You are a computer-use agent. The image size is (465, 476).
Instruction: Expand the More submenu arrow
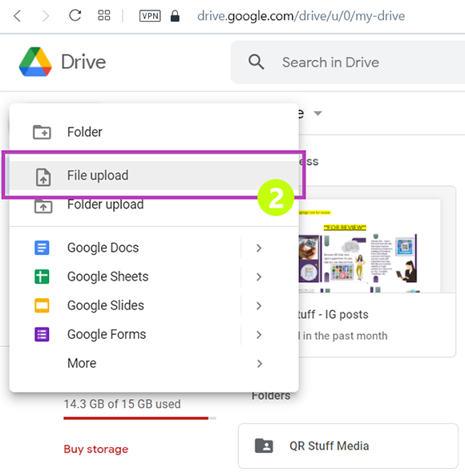pos(259,363)
